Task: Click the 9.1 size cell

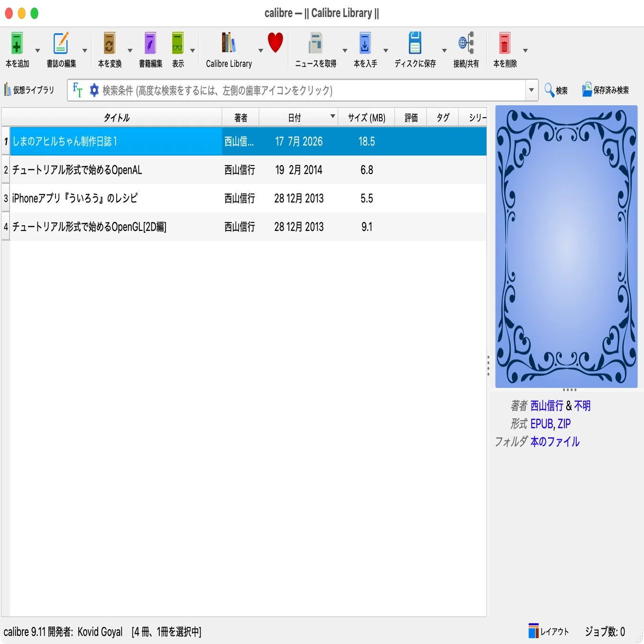Action: point(366,227)
